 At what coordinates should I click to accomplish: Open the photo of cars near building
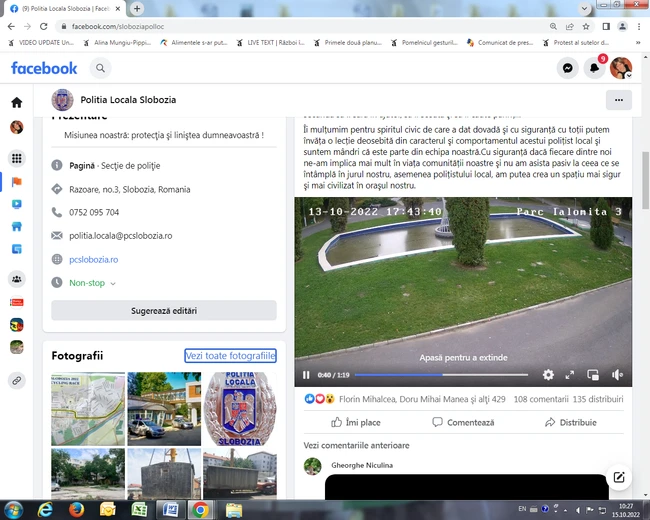click(x=164, y=409)
